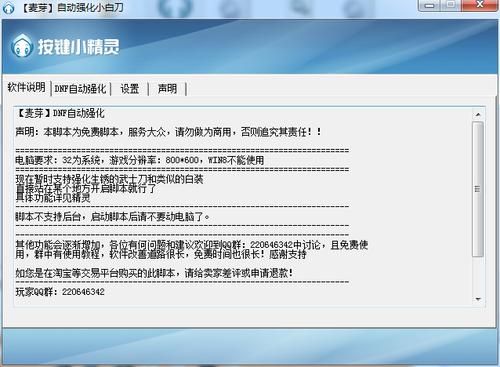Maximize the 自动强化小白刀 window

point(451,5)
